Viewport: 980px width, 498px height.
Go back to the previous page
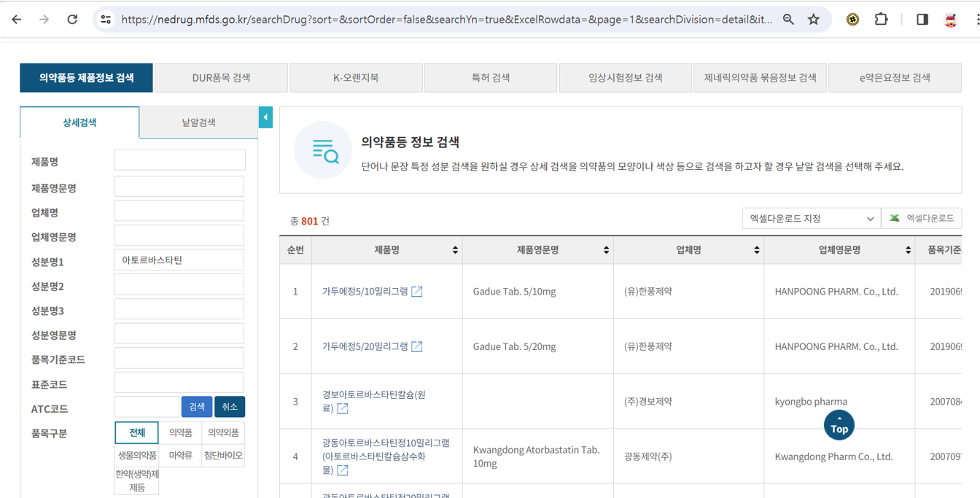point(17,20)
